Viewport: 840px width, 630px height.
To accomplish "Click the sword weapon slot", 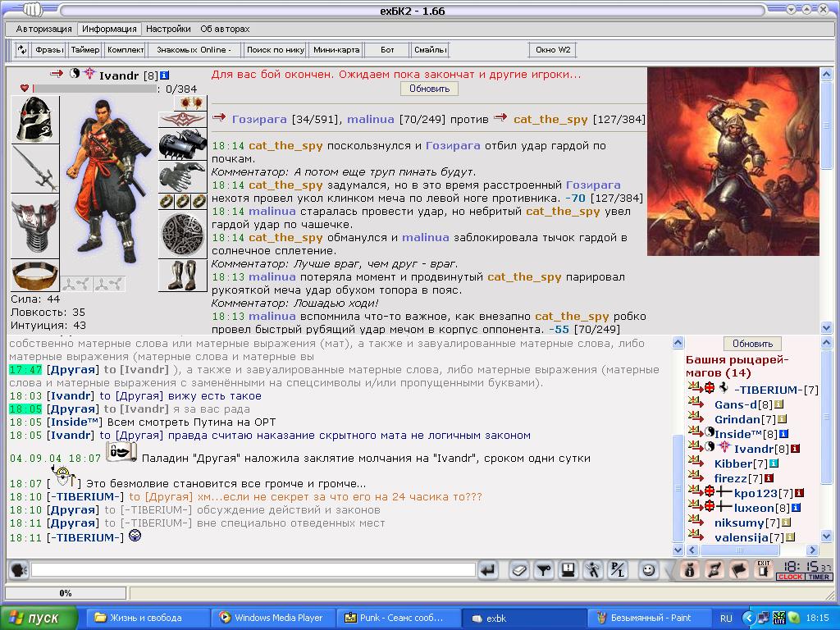I will [x=34, y=169].
